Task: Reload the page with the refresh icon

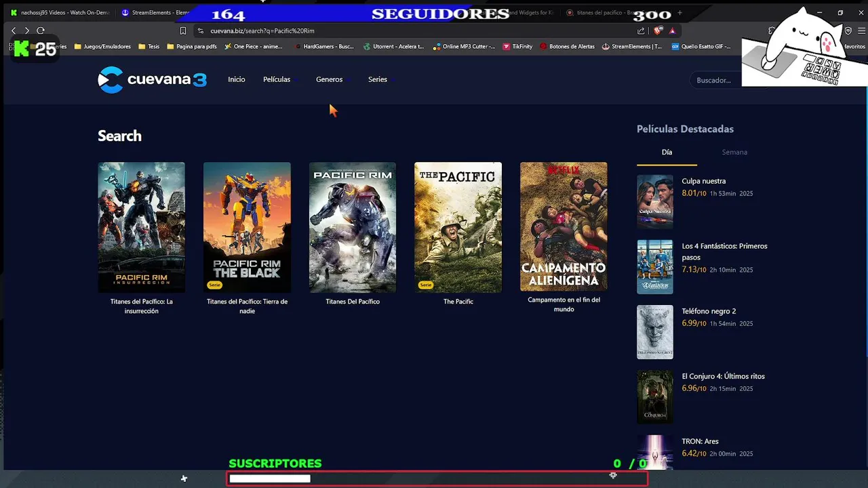Action: 41,30
